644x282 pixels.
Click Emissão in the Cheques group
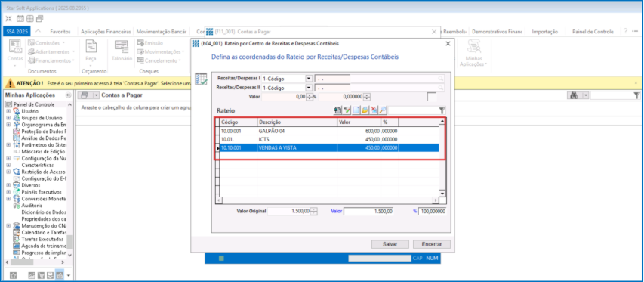pos(150,43)
